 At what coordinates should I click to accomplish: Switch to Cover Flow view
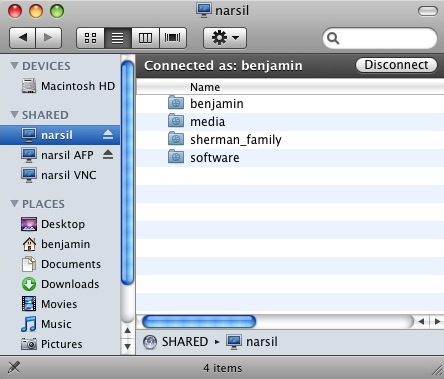173,38
